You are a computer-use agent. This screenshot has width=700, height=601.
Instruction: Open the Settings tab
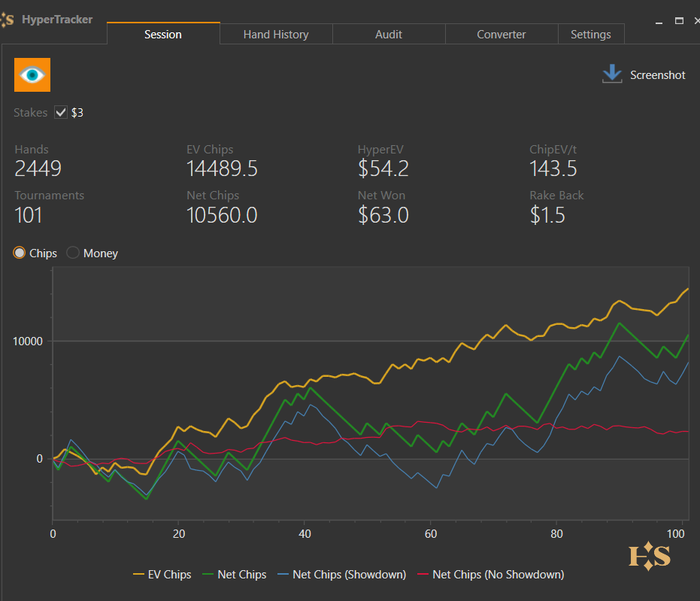coord(591,34)
